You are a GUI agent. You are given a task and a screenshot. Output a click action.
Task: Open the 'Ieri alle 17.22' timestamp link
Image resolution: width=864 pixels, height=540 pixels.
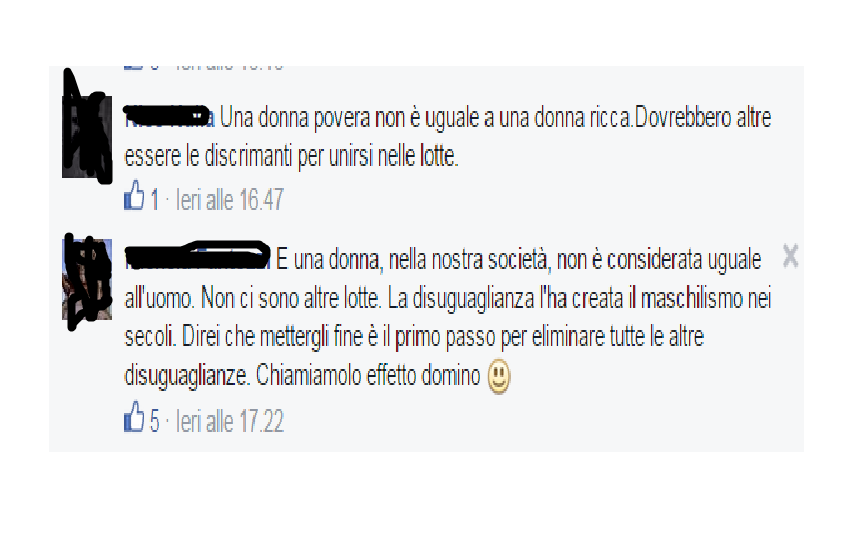click(230, 421)
